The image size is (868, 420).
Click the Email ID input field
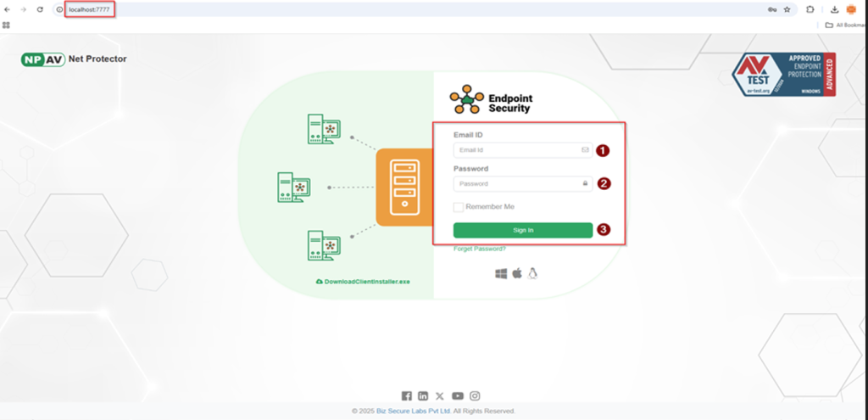517,150
